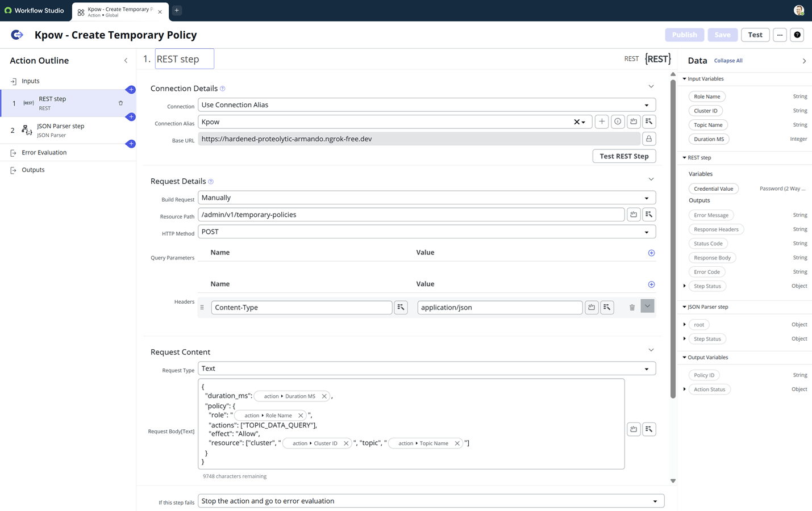Open the Connection dropdown
The height and width of the screenshot is (511, 812).
pyautogui.click(x=427, y=105)
